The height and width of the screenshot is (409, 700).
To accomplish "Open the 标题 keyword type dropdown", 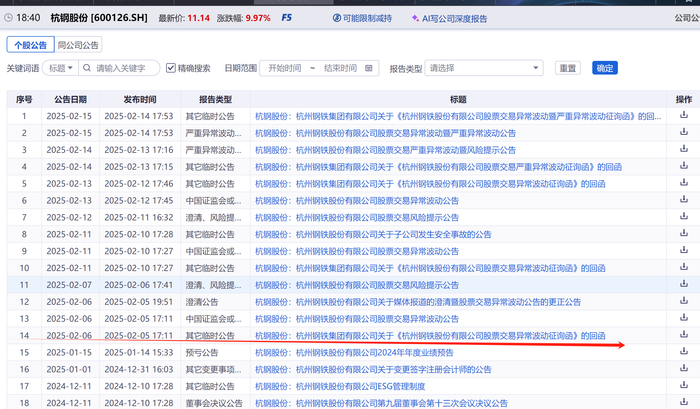I will [x=61, y=68].
